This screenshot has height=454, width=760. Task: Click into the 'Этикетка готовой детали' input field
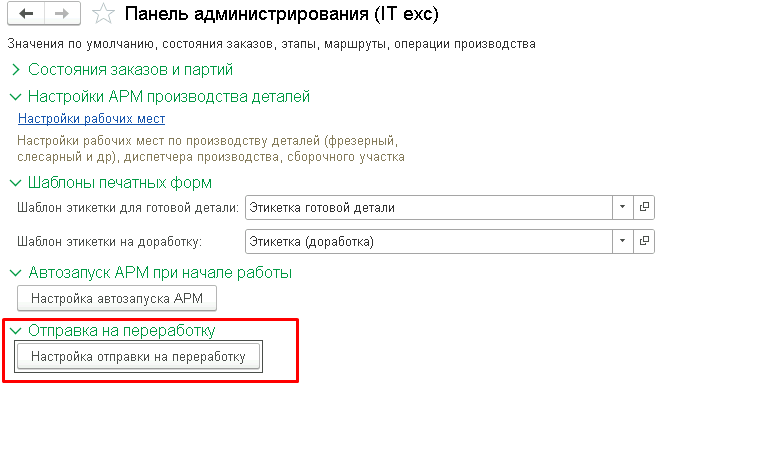coord(428,207)
